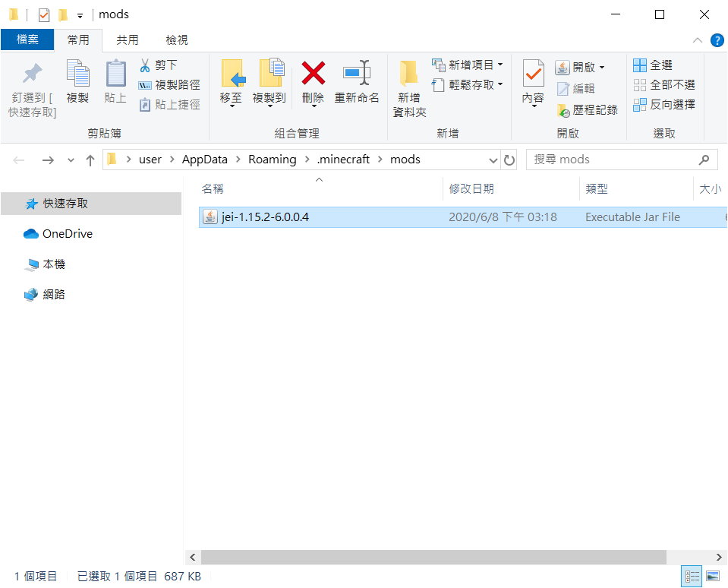Open the Share (共用) ribbon tab
Screen dimensions: 728x588
pos(127,40)
